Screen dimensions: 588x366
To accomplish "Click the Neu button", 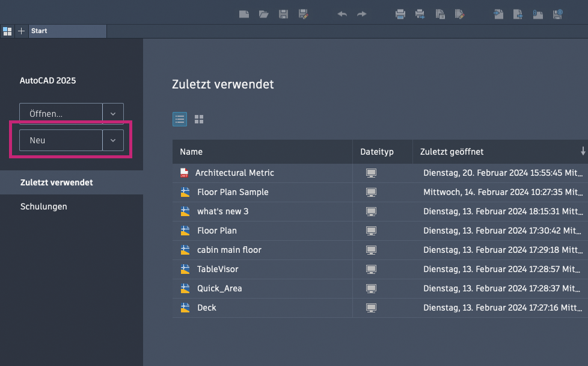I will pos(61,140).
